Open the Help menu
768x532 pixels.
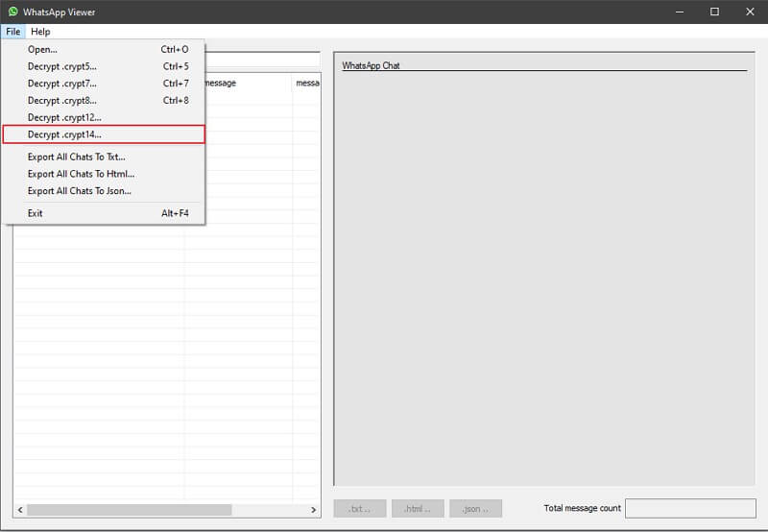pos(40,32)
